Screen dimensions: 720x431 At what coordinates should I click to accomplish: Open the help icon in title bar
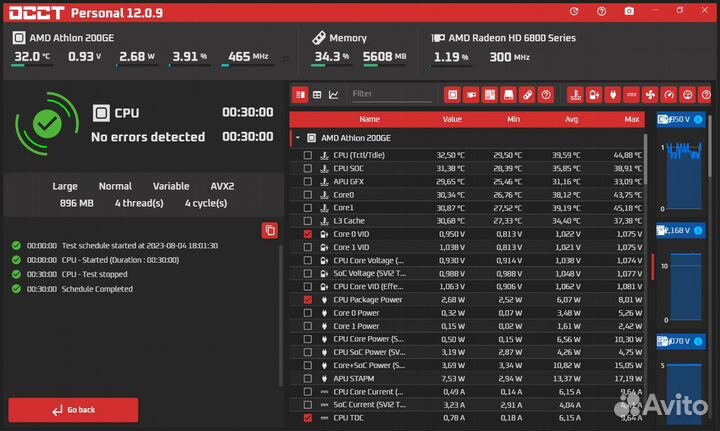pyautogui.click(x=602, y=11)
